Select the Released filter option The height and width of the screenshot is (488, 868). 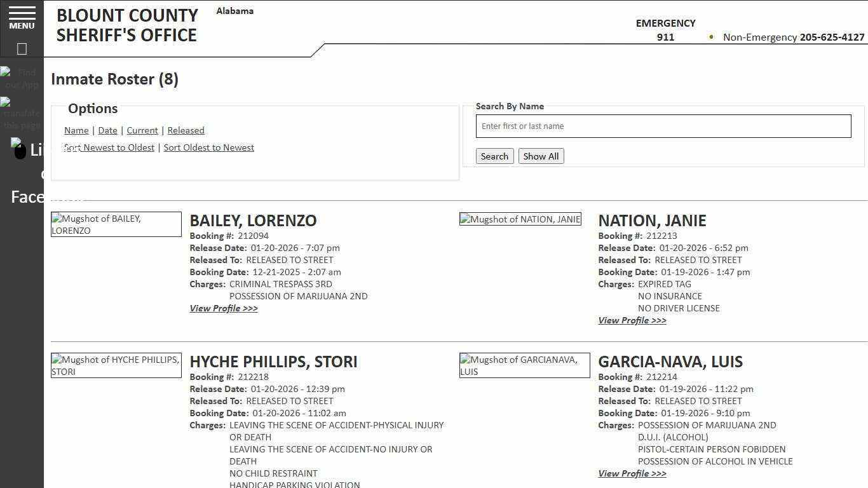click(x=186, y=130)
